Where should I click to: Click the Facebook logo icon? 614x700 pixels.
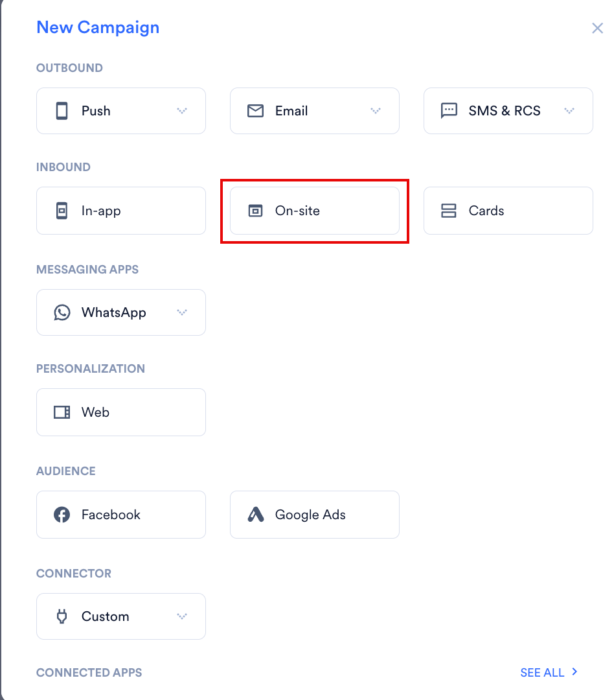[62, 515]
